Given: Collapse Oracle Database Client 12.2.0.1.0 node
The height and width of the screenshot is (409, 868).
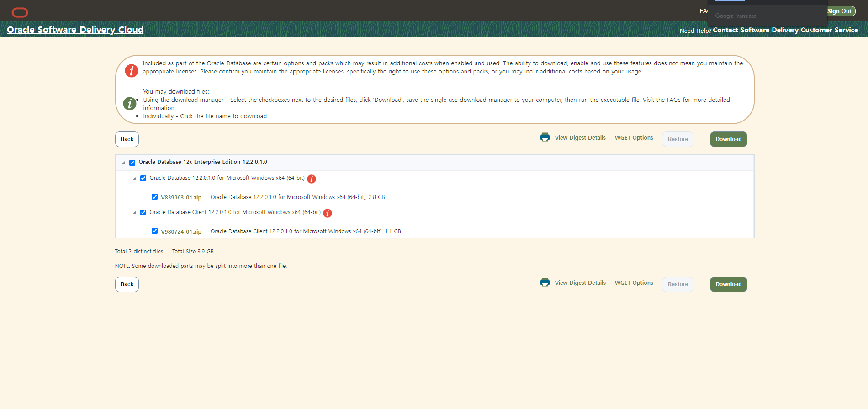Looking at the screenshot, I should tap(134, 213).
